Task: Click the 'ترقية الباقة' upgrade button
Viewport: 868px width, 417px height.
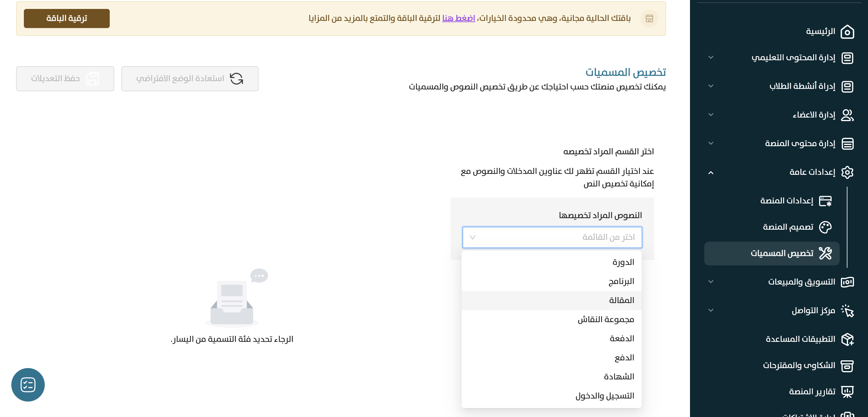Action: click(x=67, y=18)
